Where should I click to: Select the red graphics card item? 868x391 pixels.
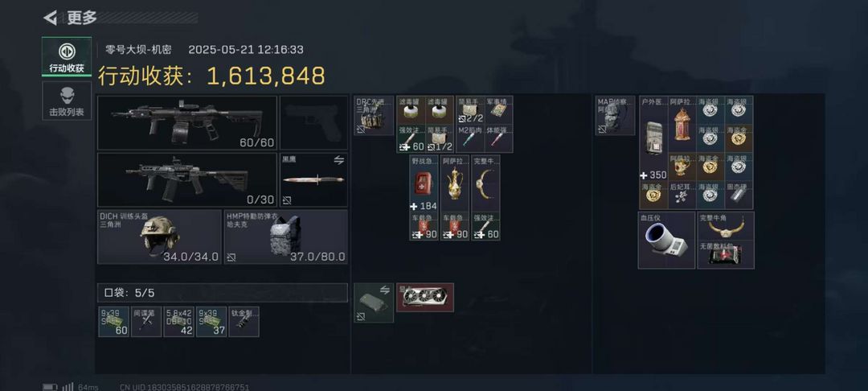click(425, 298)
